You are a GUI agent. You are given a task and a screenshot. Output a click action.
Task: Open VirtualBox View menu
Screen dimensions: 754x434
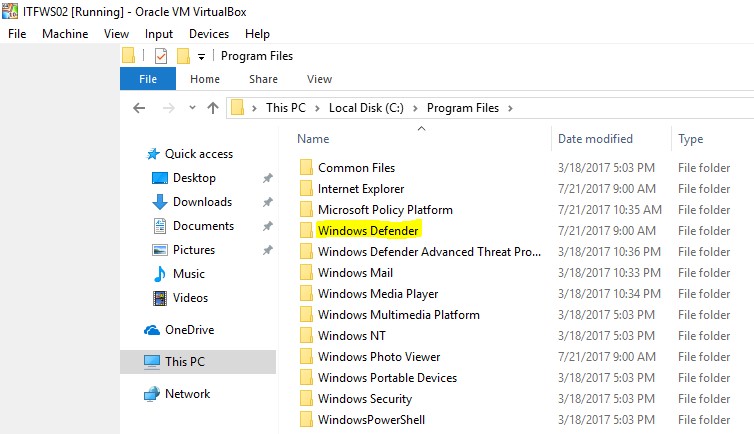pos(116,34)
